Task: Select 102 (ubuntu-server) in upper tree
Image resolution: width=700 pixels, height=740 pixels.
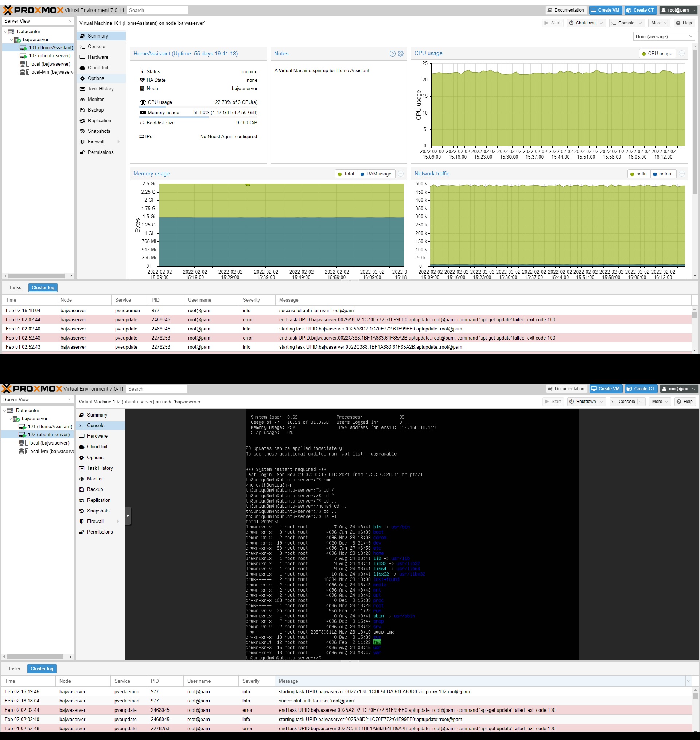Action: [x=49, y=55]
